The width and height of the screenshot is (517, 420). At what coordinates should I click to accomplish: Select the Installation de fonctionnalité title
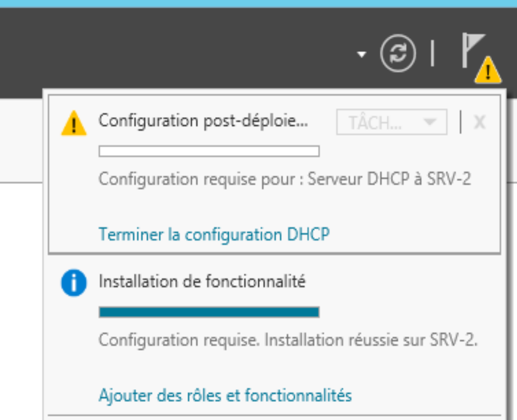pyautogui.click(x=202, y=281)
